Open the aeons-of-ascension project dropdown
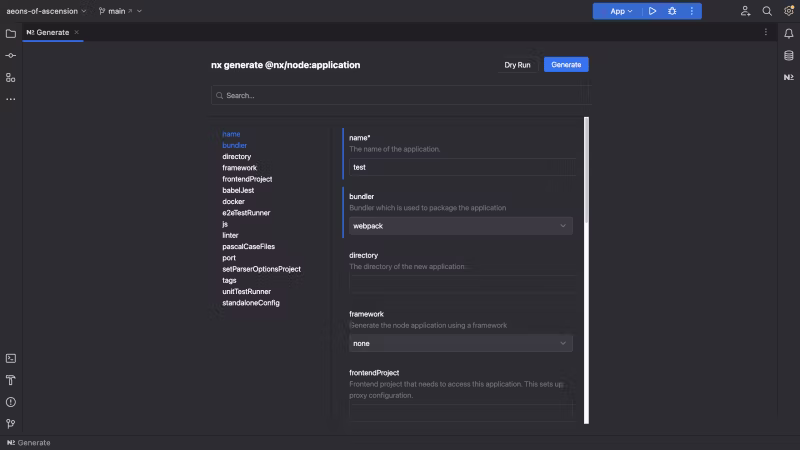800x450 pixels. coord(46,11)
